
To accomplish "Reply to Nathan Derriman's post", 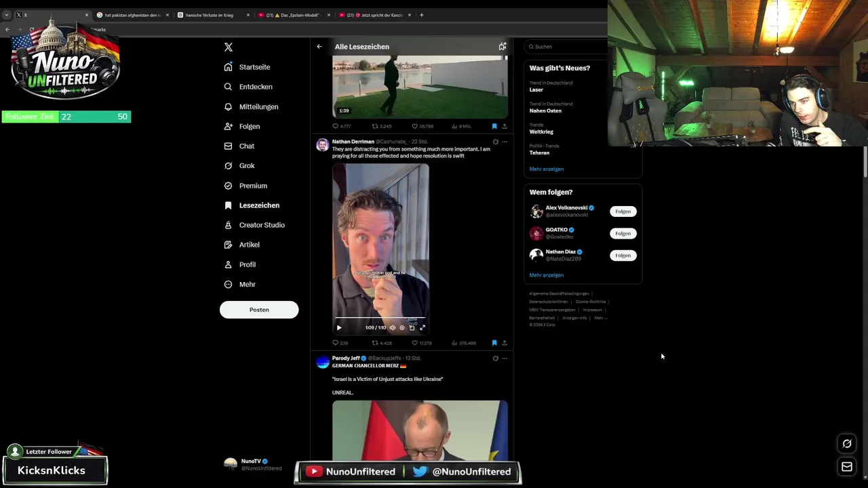I will point(340,343).
